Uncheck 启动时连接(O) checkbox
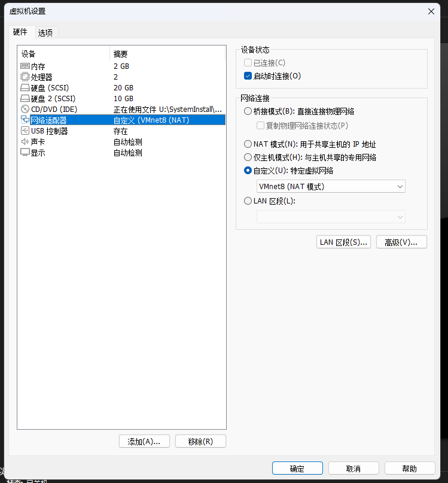This screenshot has width=448, height=483. [248, 76]
